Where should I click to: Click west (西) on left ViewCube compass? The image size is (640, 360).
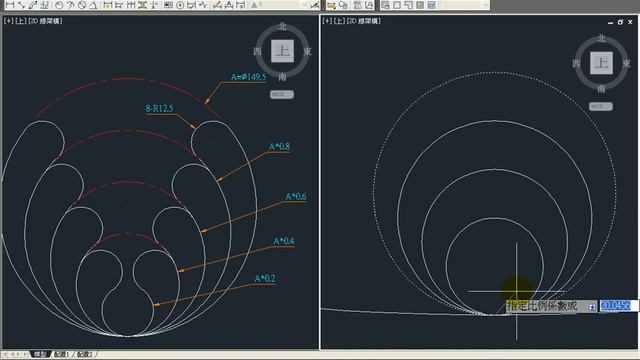point(257,51)
